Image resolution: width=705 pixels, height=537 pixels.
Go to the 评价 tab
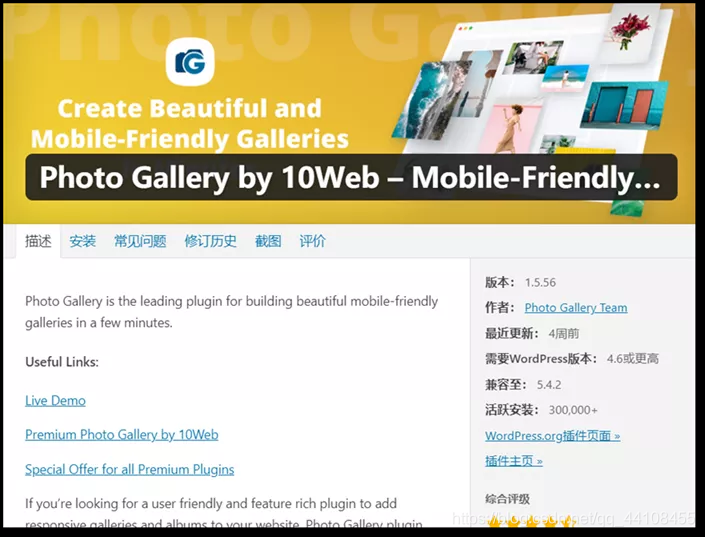click(312, 241)
